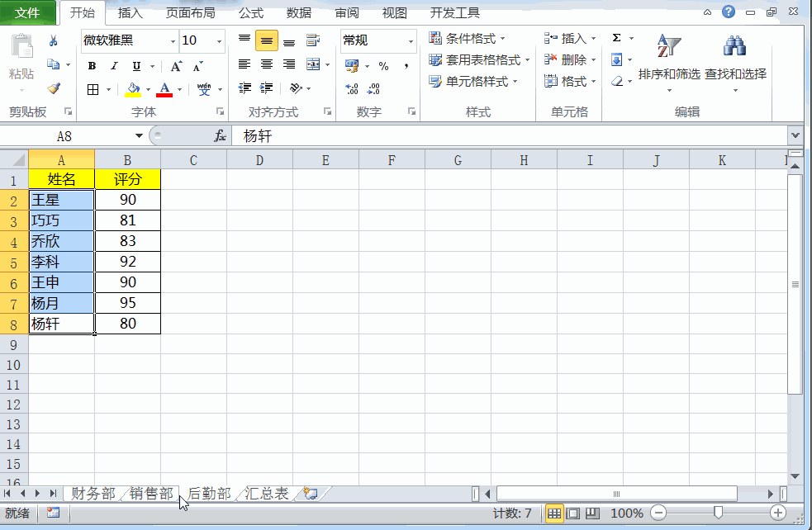The height and width of the screenshot is (530, 812).
Task: Align text to bottom
Action: [289, 41]
